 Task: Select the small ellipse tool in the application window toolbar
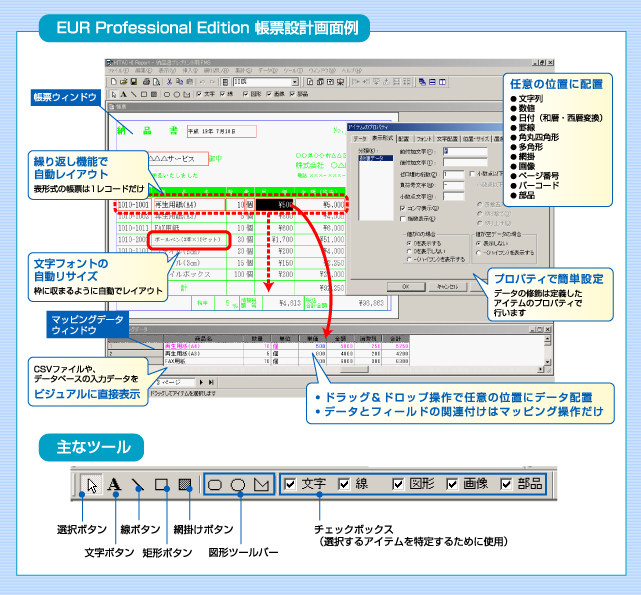(x=177, y=94)
